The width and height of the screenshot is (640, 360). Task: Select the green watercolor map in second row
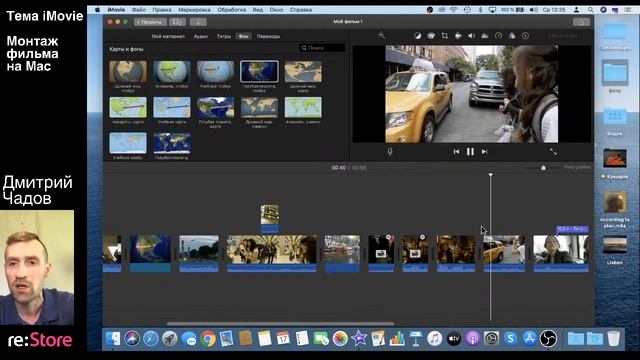coord(128,107)
